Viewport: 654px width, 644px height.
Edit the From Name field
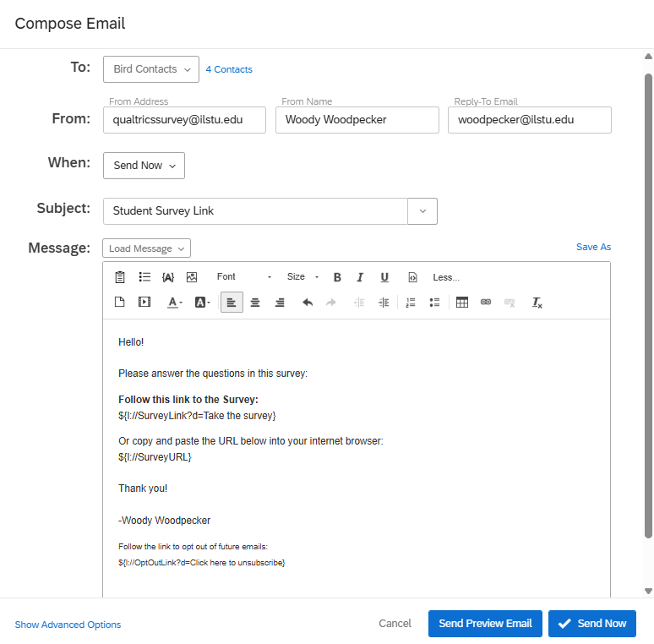(x=357, y=120)
